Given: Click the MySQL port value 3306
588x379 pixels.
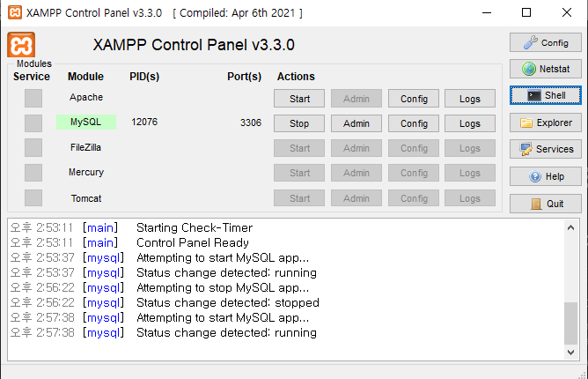Looking at the screenshot, I should (x=251, y=123).
